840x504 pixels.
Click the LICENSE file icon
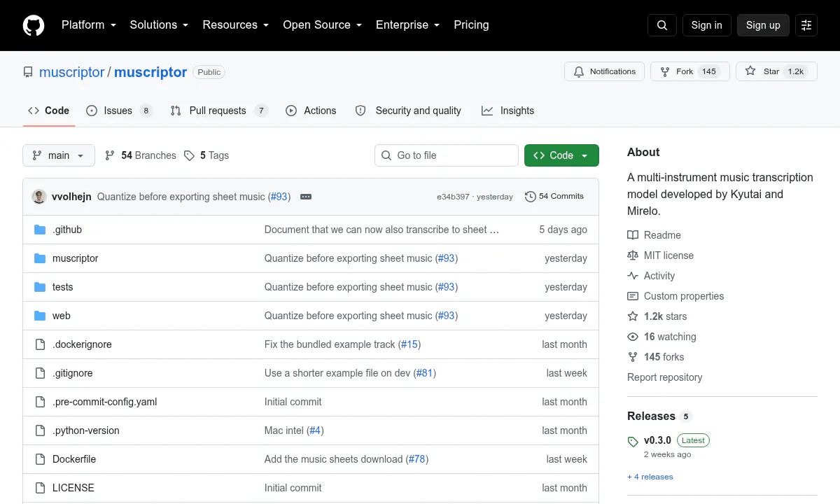[40, 488]
